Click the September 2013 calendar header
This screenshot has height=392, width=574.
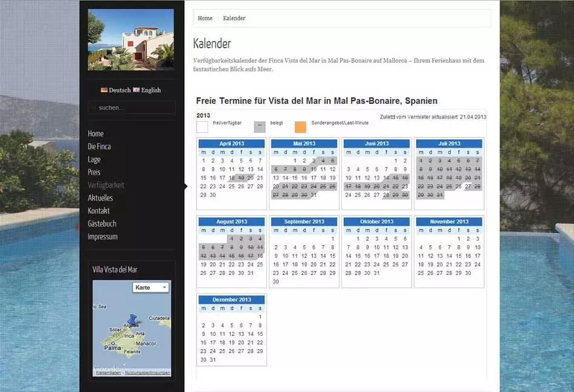304,222
